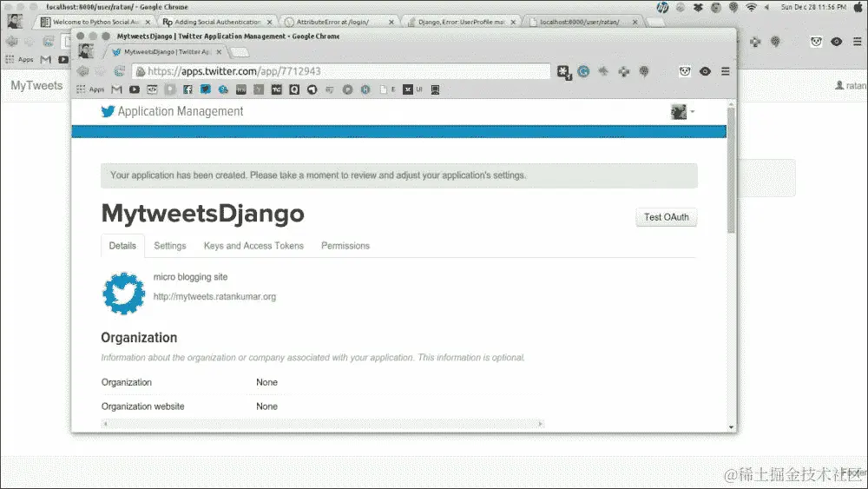The width and height of the screenshot is (868, 489).
Task: Click the horizontal scrollbar under the Organization table
Action: tap(322, 424)
